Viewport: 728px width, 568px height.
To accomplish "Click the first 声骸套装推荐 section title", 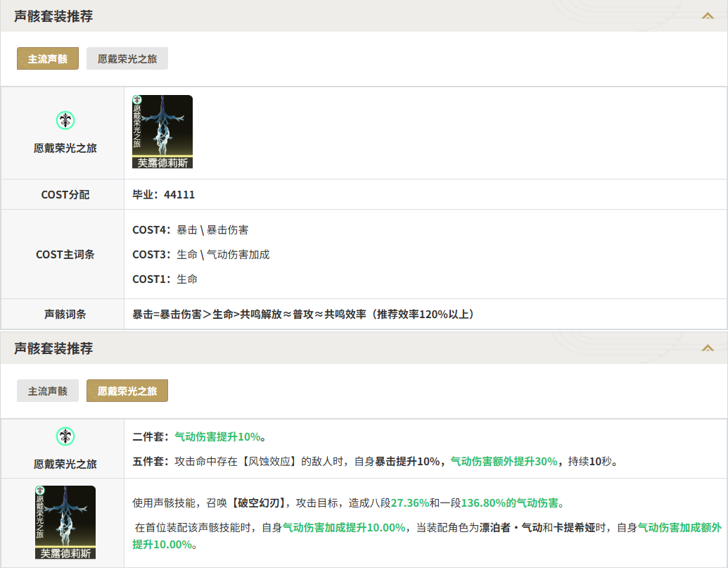I will pyautogui.click(x=53, y=16).
